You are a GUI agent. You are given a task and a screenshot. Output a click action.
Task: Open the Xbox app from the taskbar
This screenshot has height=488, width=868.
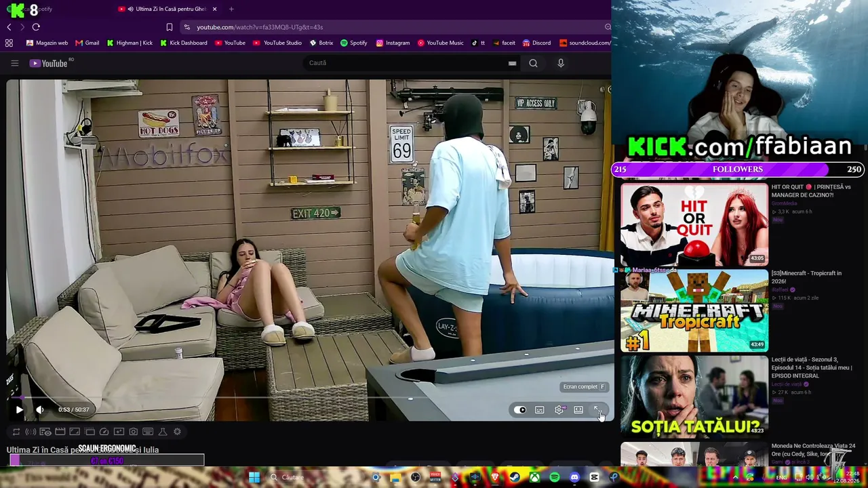coord(535,477)
